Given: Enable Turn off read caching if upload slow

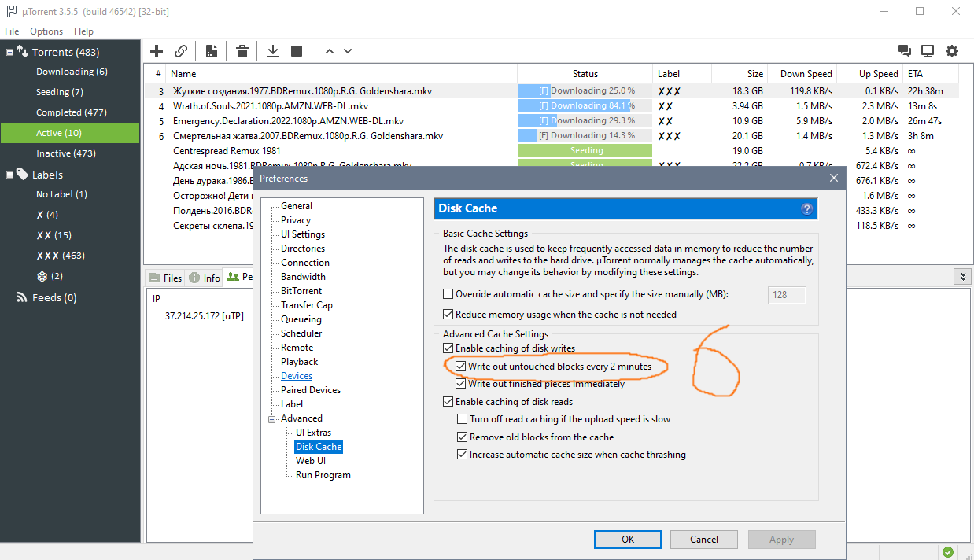Looking at the screenshot, I should [463, 419].
